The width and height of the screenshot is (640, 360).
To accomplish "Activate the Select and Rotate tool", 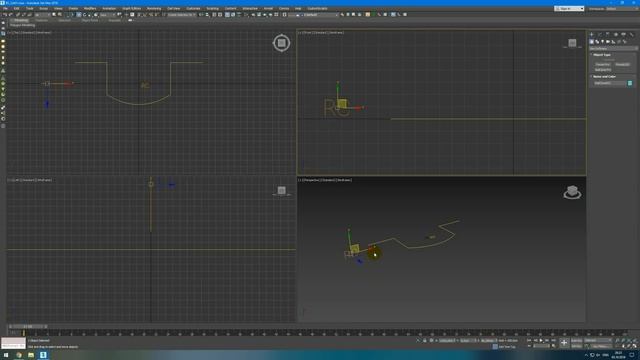I will click(84, 14).
